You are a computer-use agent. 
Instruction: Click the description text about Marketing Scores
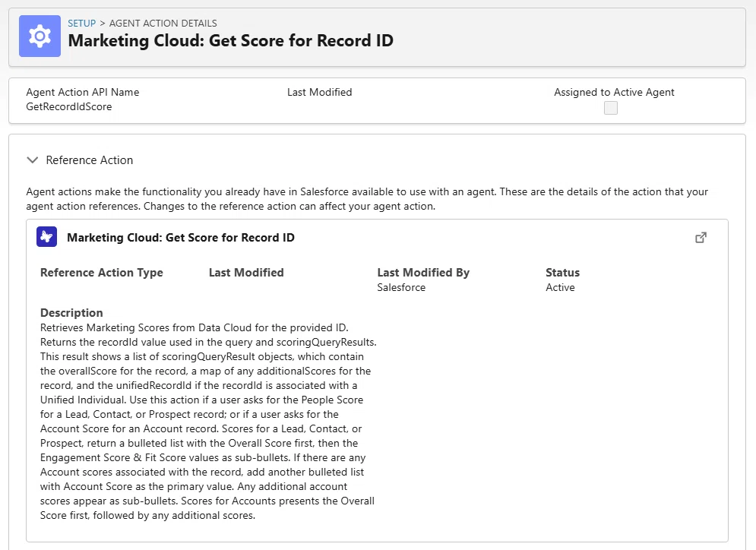pyautogui.click(x=208, y=422)
